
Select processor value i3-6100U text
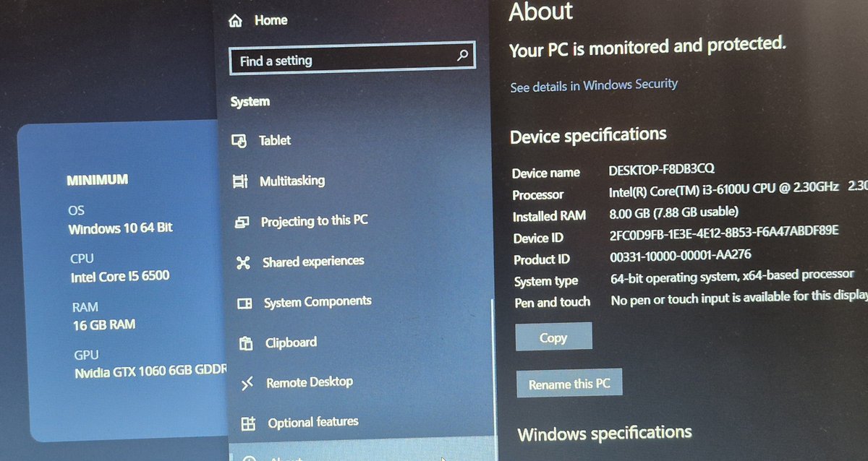(723, 191)
